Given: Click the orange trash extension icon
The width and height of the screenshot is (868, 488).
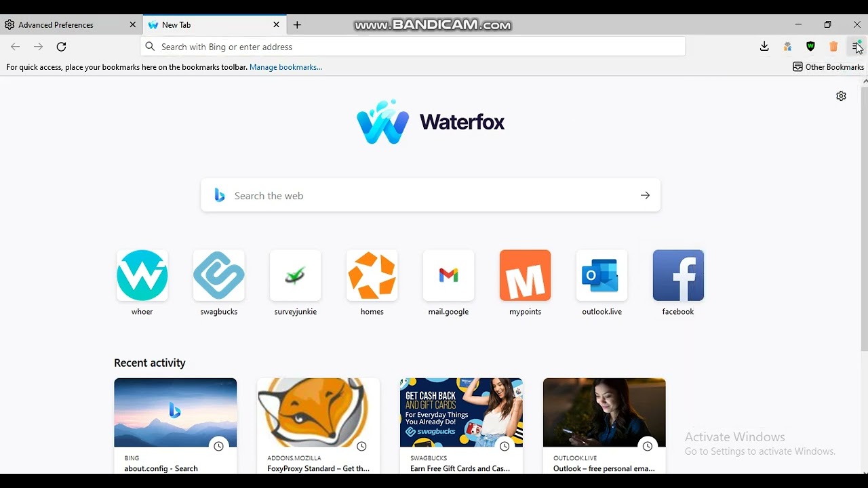Looking at the screenshot, I should [x=833, y=47].
